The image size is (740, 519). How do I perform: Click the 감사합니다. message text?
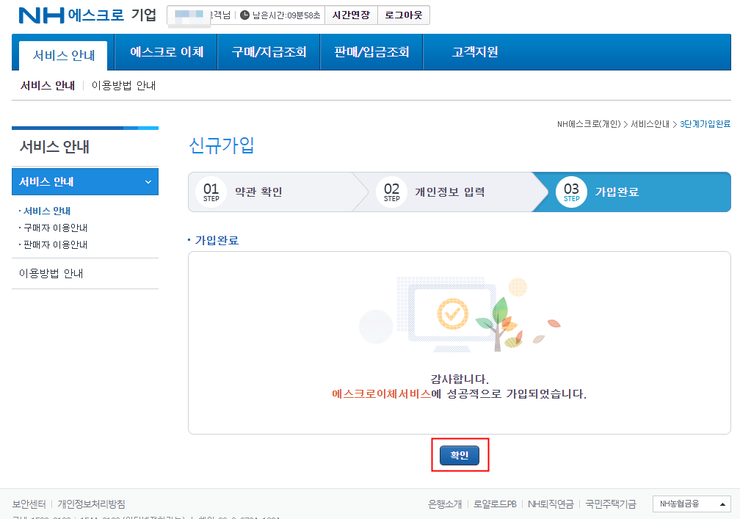(459, 379)
